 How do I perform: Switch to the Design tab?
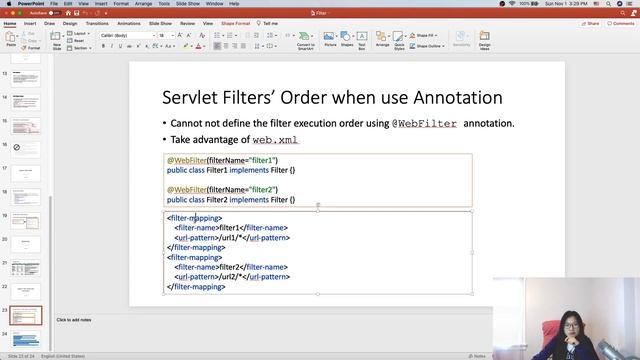click(70, 24)
